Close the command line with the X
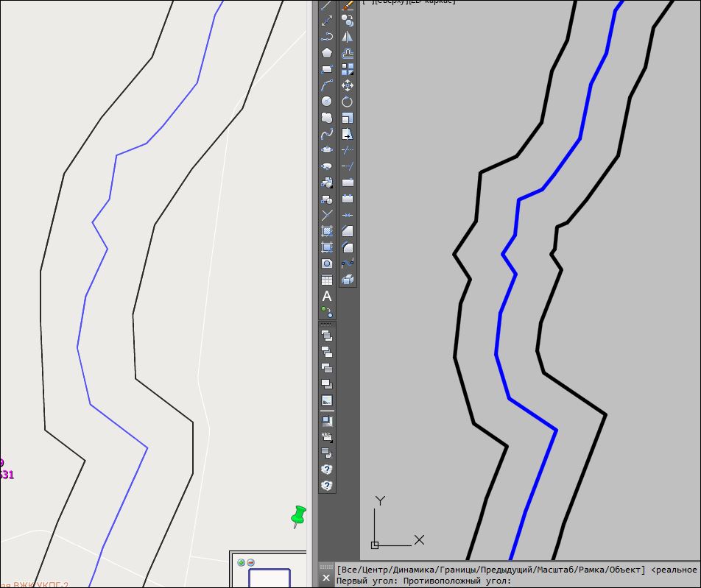Screen dimensions: 701x588 [x=326, y=578]
